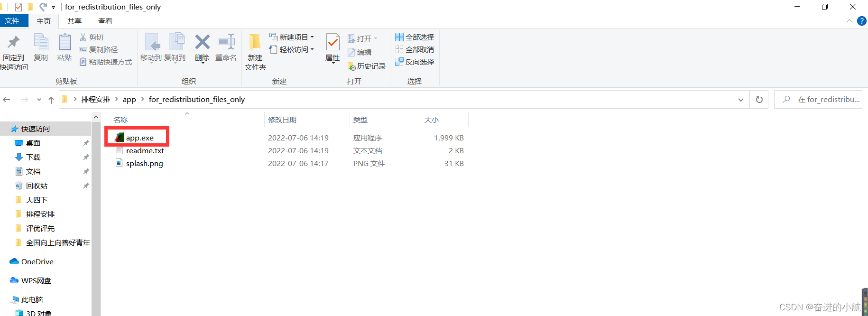868x316 pixels.
Task: Open 轻松访问 easy access dropdown
Action: [x=292, y=49]
